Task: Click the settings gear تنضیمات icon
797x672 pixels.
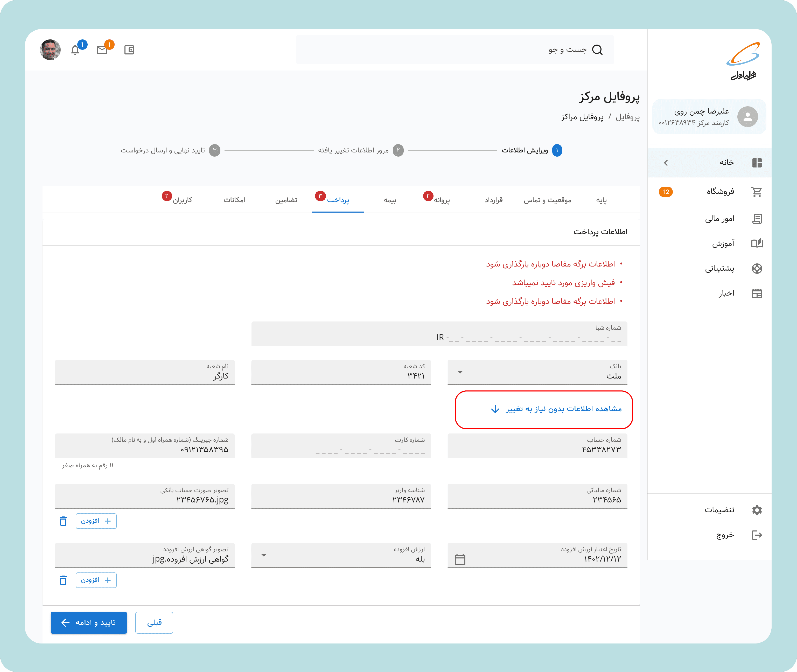Action: click(x=757, y=510)
